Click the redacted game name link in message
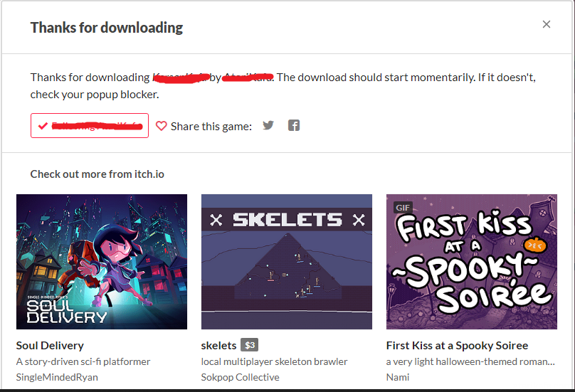The image size is (575, 392). tap(181, 78)
